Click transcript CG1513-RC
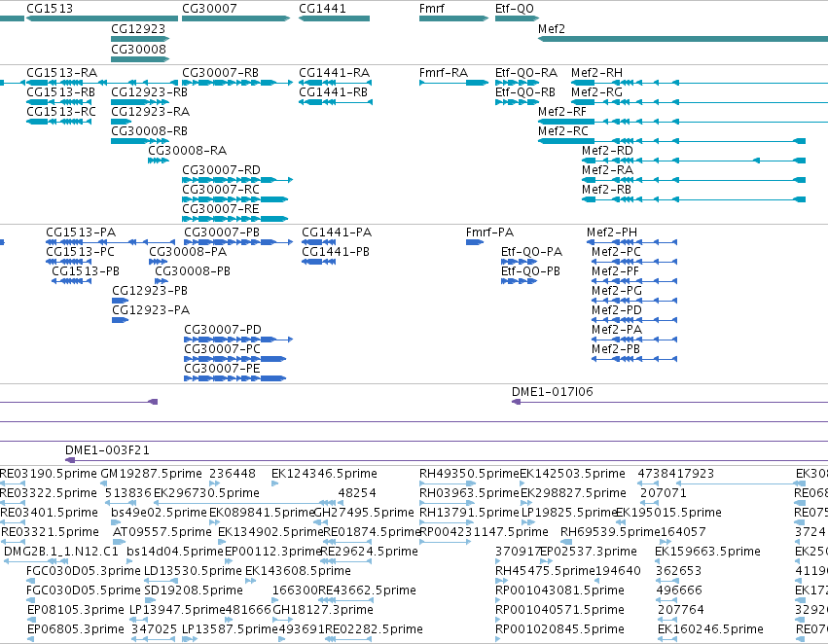 coord(61,111)
